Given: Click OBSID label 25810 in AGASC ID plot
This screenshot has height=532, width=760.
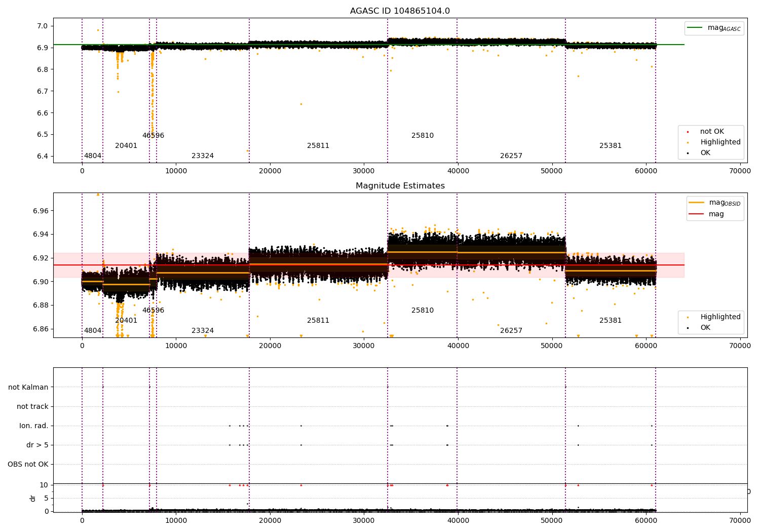Looking at the screenshot, I should [x=423, y=136].
